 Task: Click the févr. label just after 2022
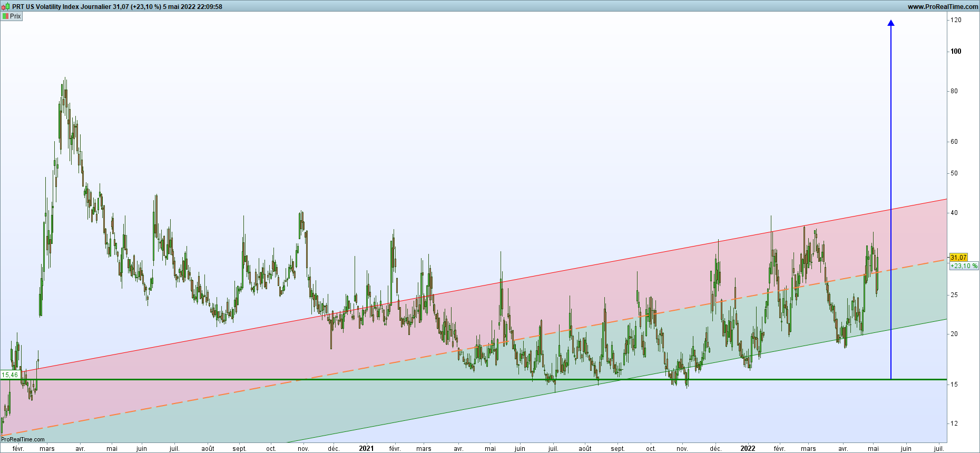tap(779, 449)
